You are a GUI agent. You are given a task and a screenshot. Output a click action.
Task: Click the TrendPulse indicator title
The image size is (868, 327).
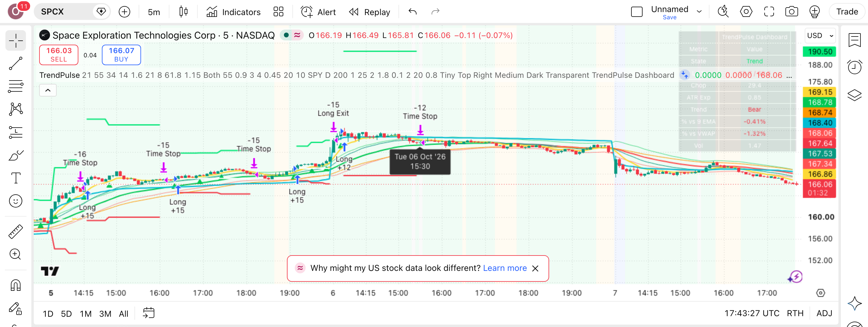click(x=59, y=75)
